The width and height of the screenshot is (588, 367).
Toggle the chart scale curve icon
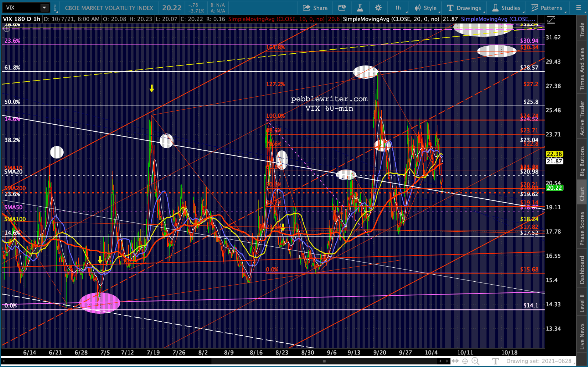pos(551,20)
